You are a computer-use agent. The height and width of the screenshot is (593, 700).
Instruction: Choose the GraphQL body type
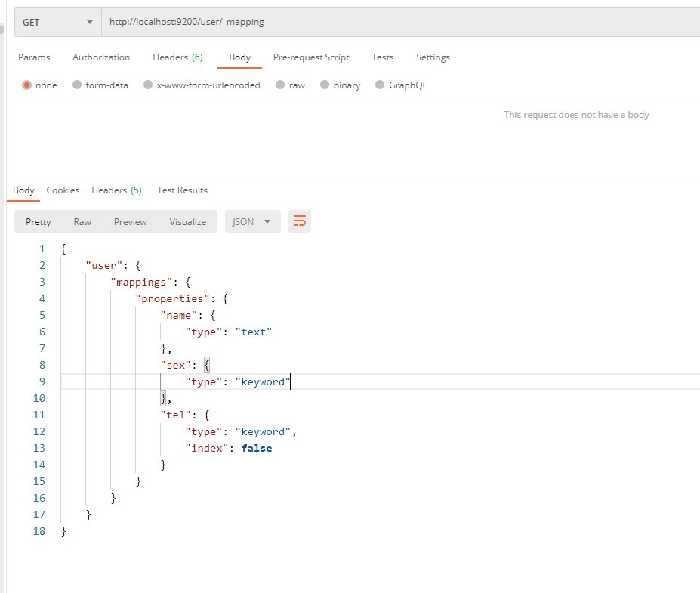(380, 85)
